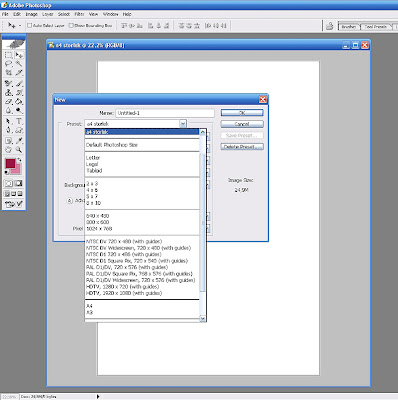Choose 'A4' preset from the list
This screenshot has width=398, height=400.
point(142,306)
